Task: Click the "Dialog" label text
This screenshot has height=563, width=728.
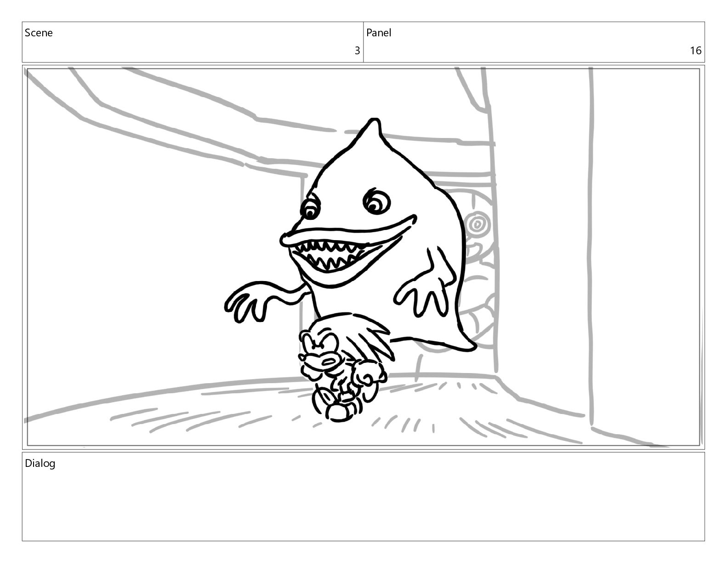Action: 40,463
